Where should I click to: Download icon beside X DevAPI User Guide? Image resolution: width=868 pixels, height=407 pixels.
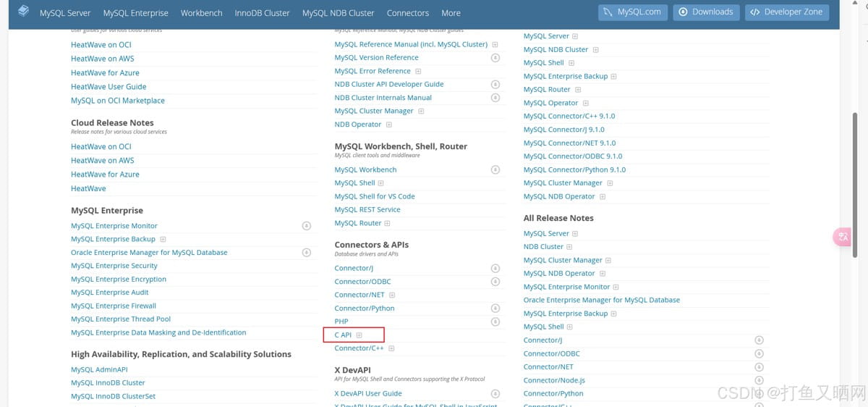click(495, 394)
